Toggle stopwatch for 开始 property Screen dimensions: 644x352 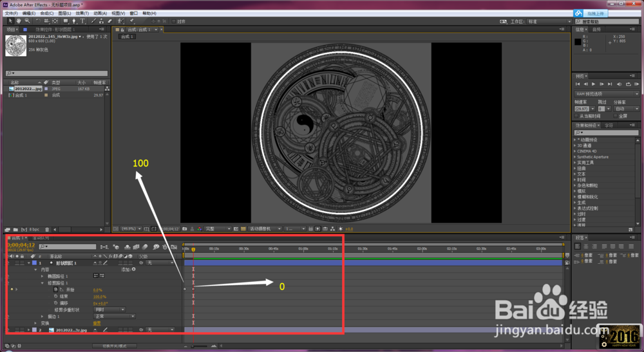55,290
